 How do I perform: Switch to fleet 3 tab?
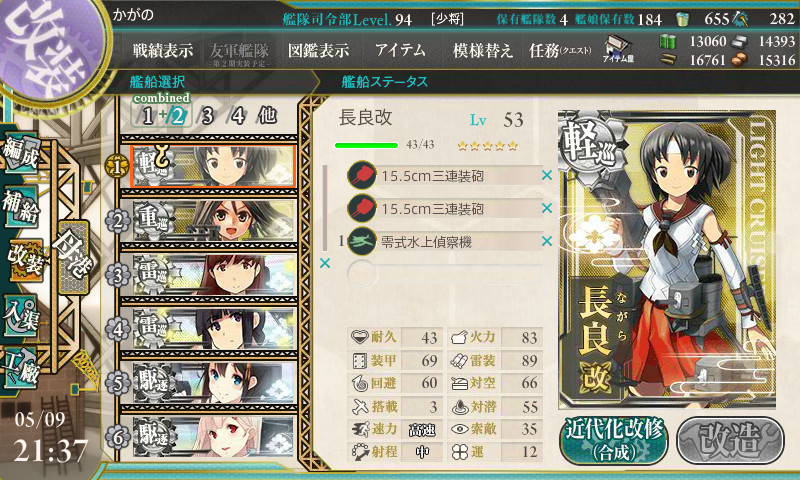tap(207, 116)
